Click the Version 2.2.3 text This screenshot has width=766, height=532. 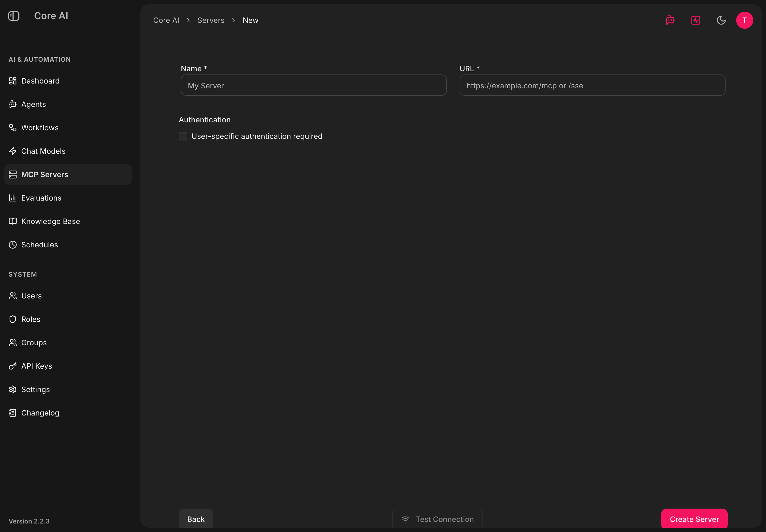(29, 521)
